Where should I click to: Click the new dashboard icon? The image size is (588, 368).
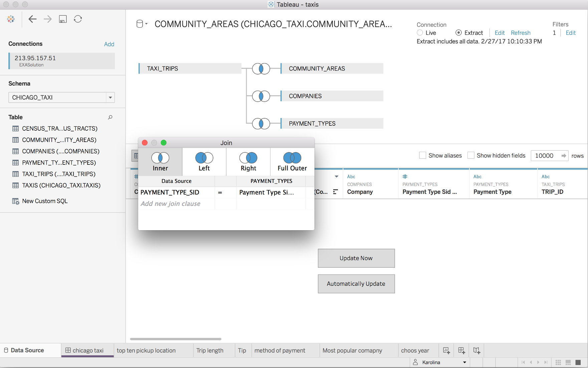coord(461,350)
